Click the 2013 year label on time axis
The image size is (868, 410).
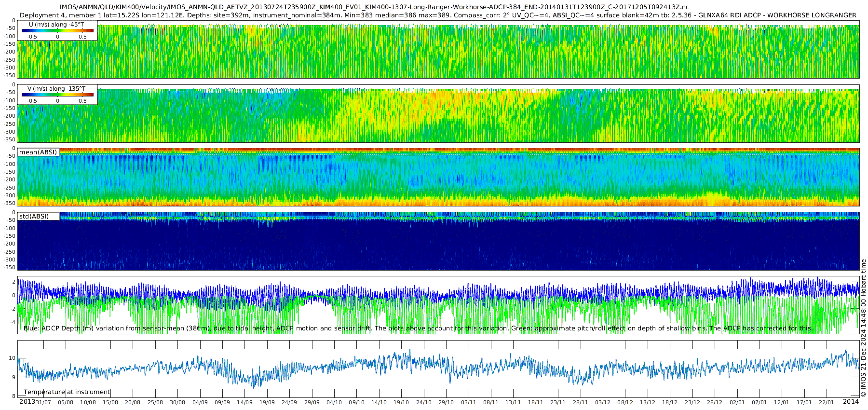(27, 402)
